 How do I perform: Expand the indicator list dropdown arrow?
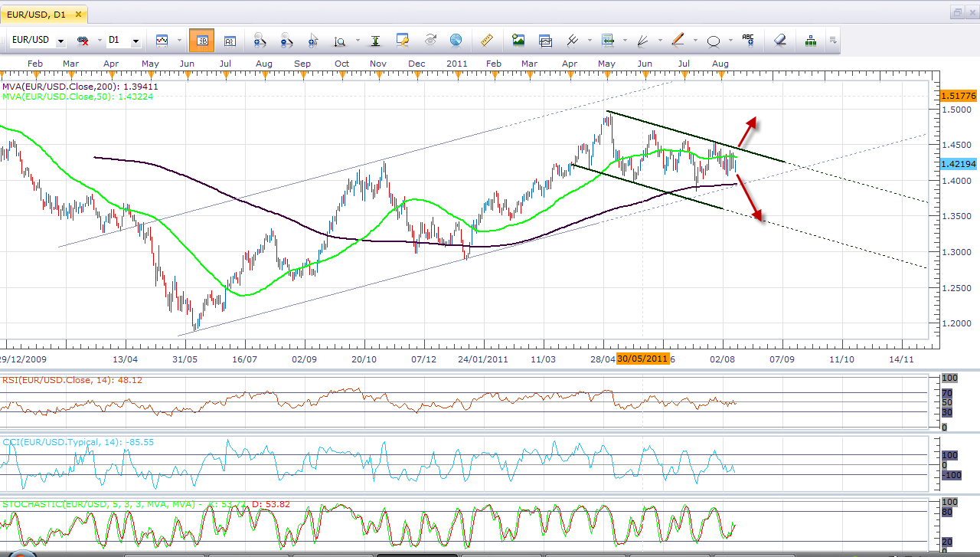tap(625, 40)
